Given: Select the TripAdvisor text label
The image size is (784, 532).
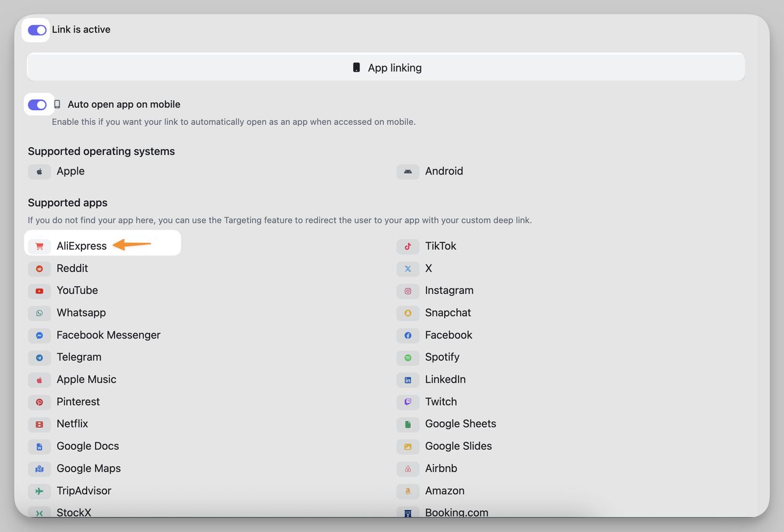Looking at the screenshot, I should 84,491.
